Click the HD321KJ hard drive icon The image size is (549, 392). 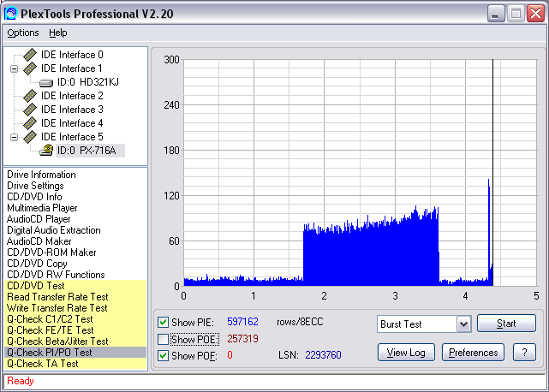coord(46,83)
